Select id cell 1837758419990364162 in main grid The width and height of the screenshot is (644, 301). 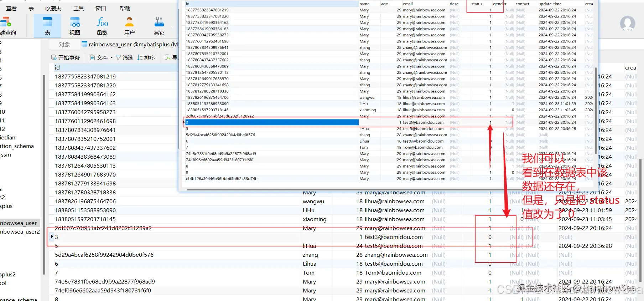click(85, 94)
